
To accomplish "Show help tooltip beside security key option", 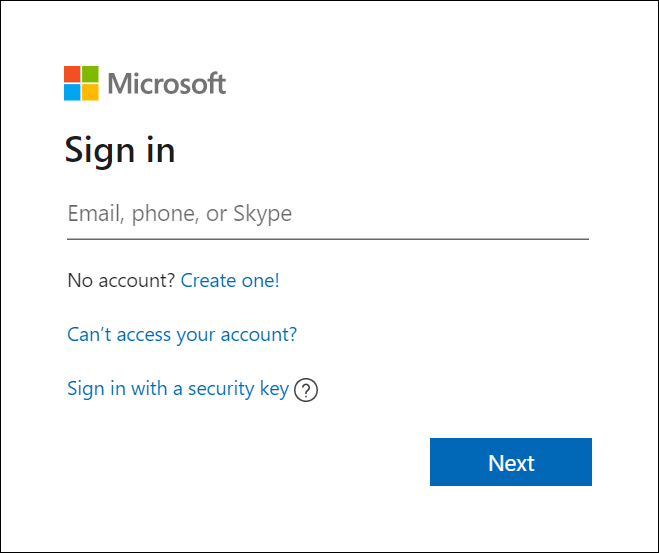I will coord(307,390).
